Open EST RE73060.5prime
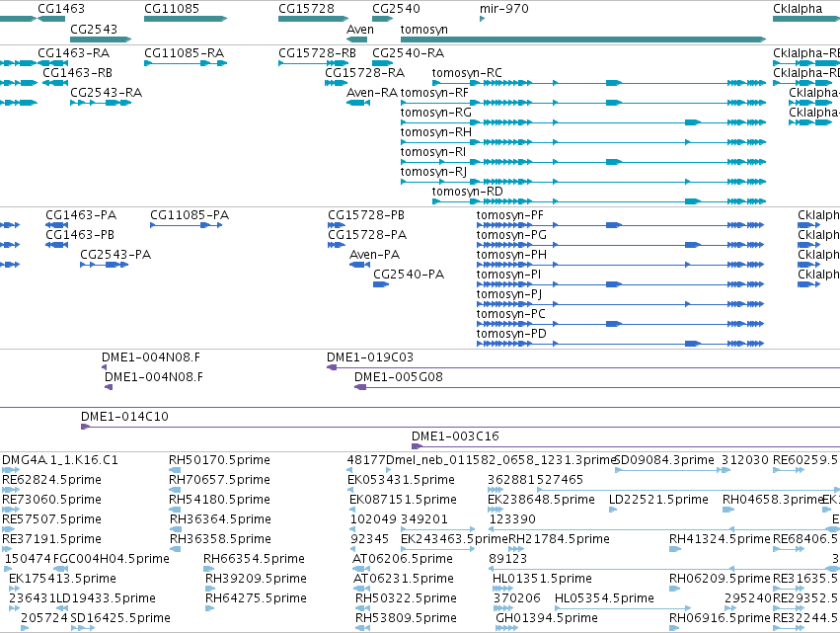The height and width of the screenshot is (633, 840). tap(51, 500)
